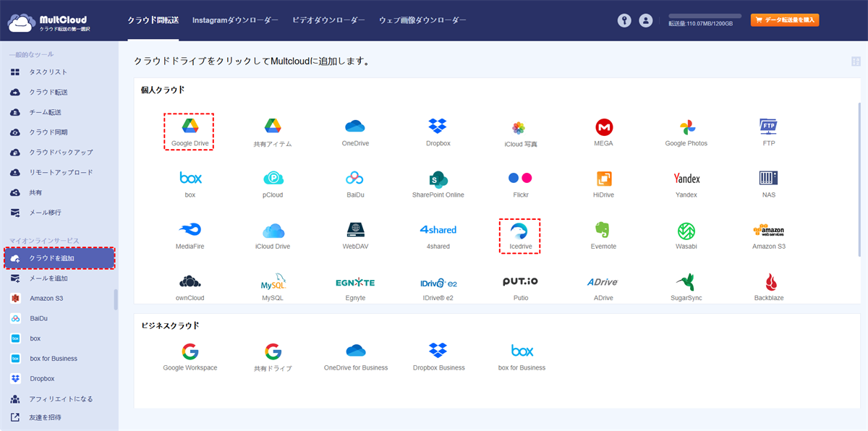Click the MultCloud logo
868x431 pixels.
[x=47, y=21]
